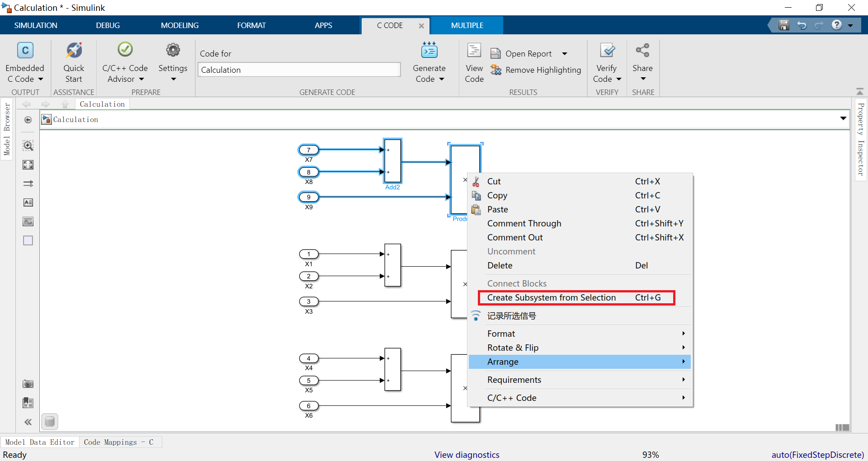Viewport: 868px width, 461px height.
Task: Click the Code for Calculation input field
Action: pyautogui.click(x=299, y=70)
